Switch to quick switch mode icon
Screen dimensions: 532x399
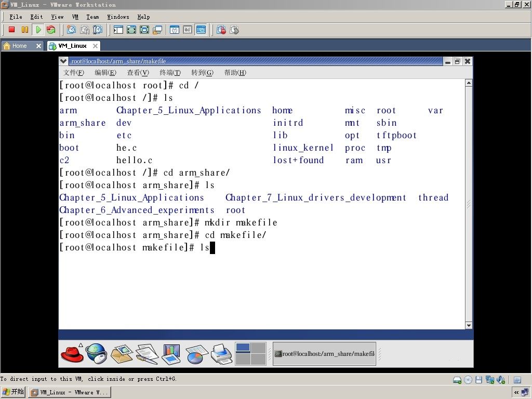(x=131, y=30)
